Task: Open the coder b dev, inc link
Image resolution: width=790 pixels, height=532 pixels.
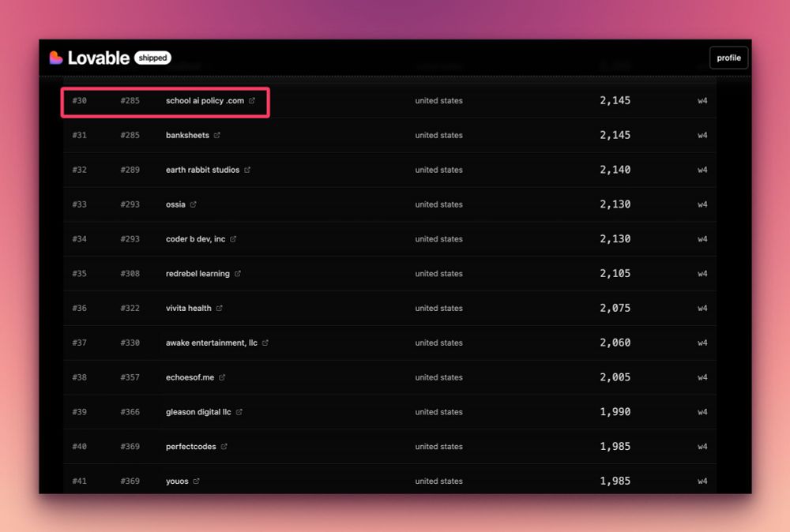Action: [x=195, y=239]
